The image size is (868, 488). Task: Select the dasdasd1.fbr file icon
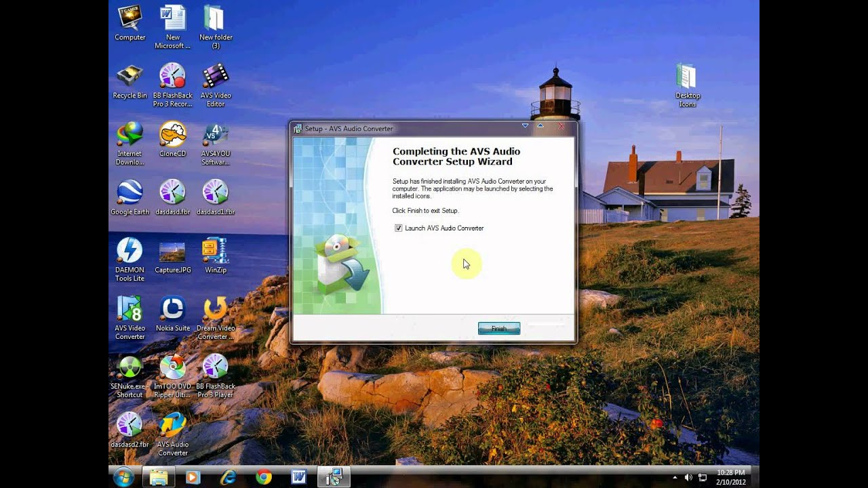point(216,198)
